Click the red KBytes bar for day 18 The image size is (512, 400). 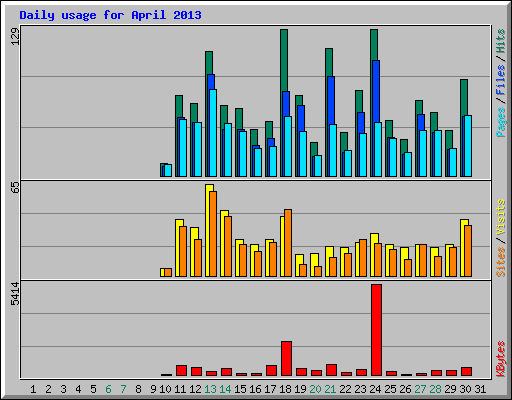286,358
